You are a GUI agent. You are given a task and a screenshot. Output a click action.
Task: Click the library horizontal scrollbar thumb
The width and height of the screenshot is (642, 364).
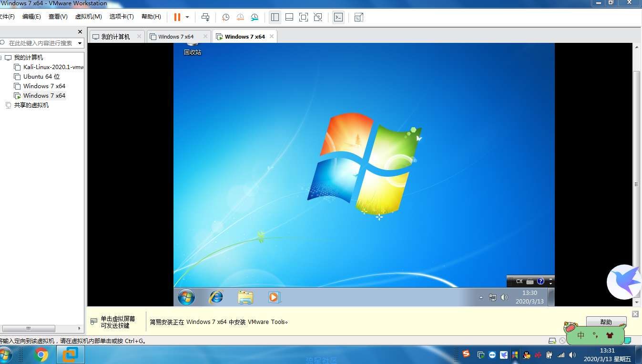[x=29, y=328]
